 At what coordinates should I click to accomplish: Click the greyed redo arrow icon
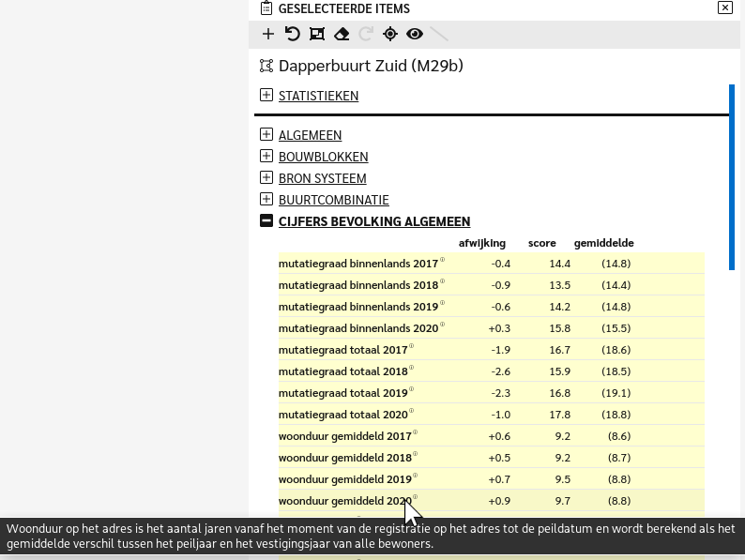(366, 34)
